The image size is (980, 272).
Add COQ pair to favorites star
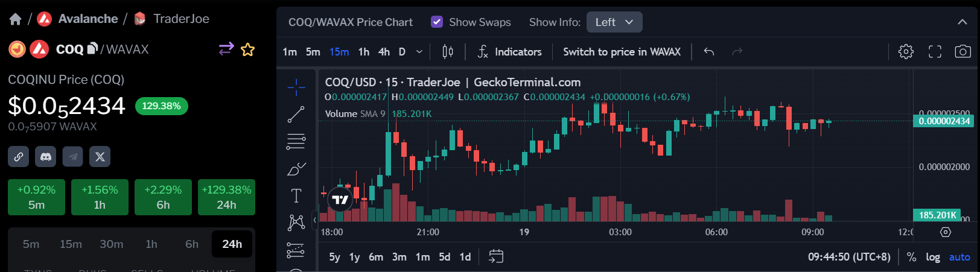[x=247, y=49]
